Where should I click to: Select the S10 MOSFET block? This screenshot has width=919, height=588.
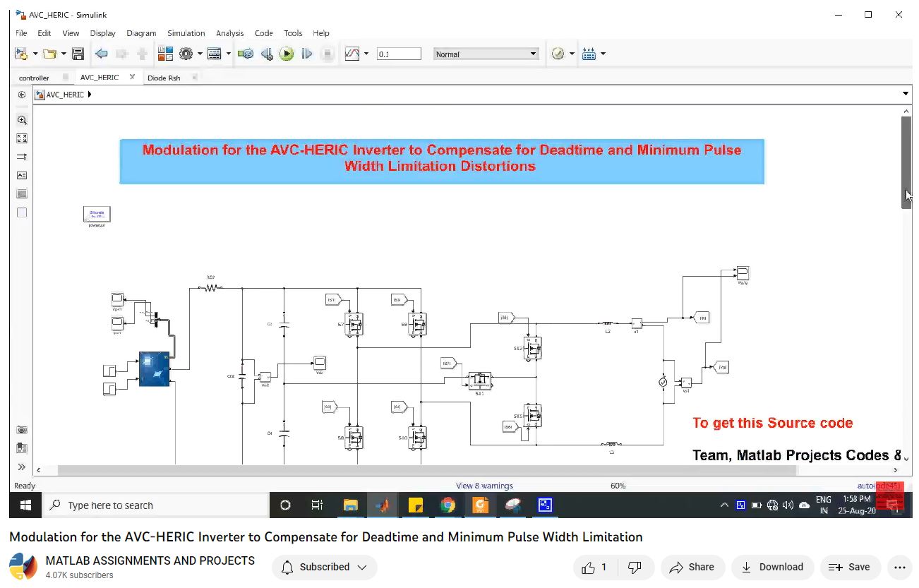pyautogui.click(x=417, y=437)
